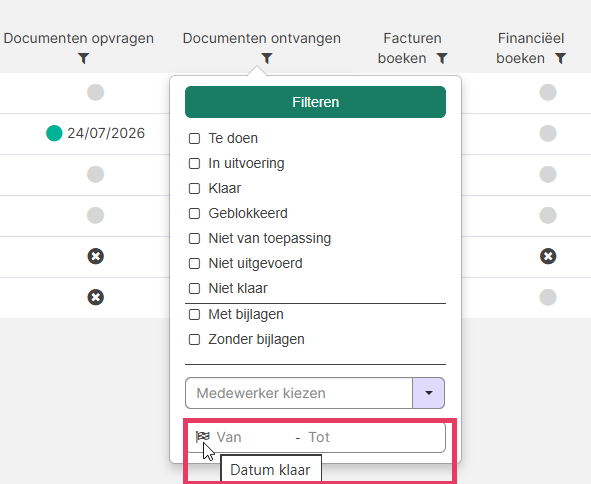Select the Geblokkeerd checkbox
The height and width of the screenshot is (484, 591).
tap(194, 213)
